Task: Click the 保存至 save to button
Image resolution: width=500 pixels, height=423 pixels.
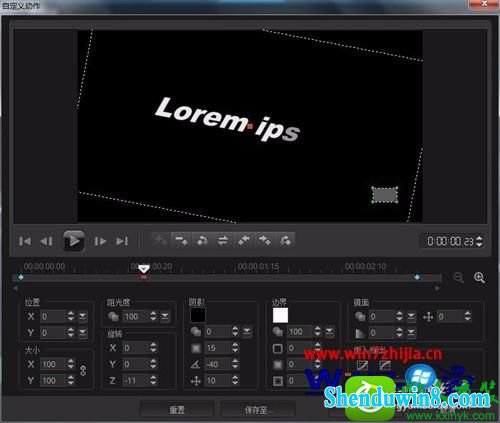Action: [258, 410]
